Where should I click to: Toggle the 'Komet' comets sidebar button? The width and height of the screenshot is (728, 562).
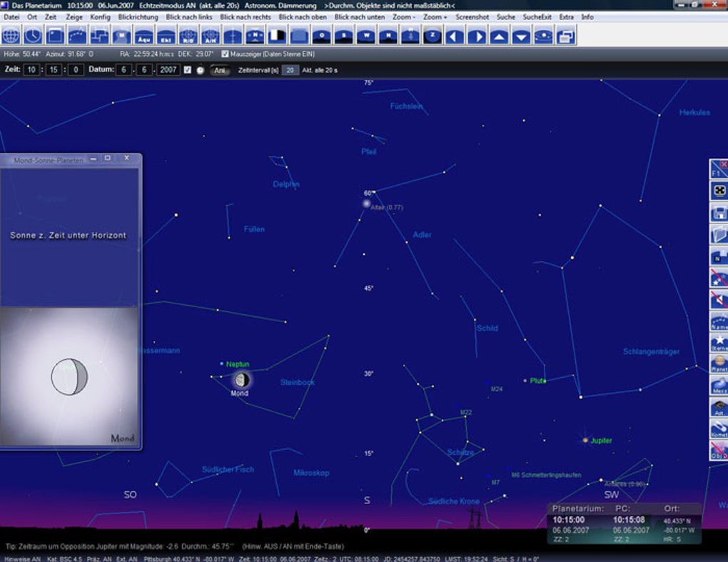pos(719,429)
